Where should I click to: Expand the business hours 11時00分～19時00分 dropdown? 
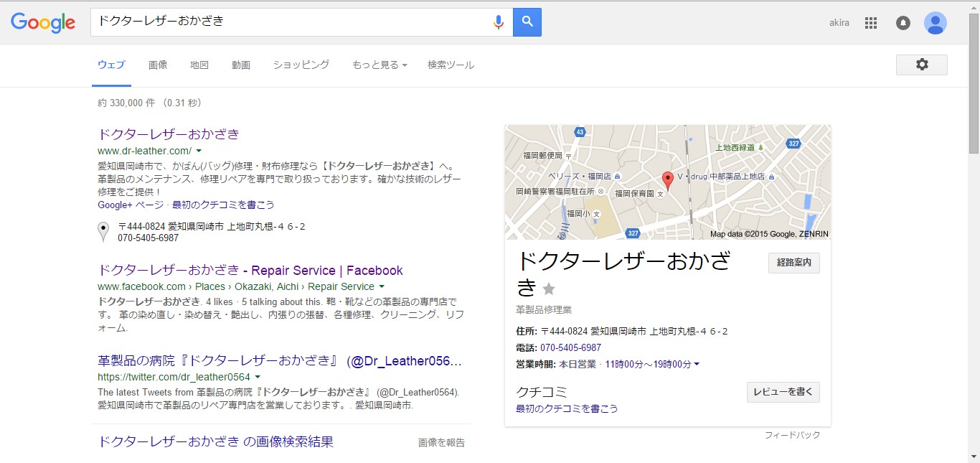pos(652,364)
